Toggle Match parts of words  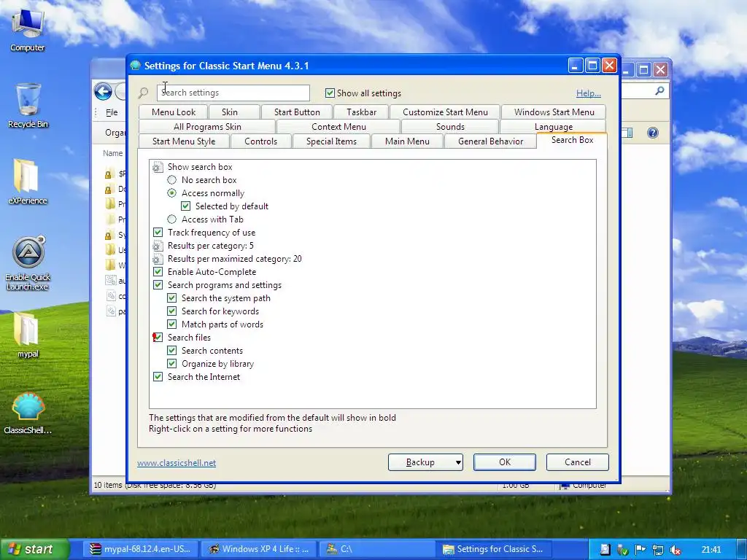tap(172, 324)
